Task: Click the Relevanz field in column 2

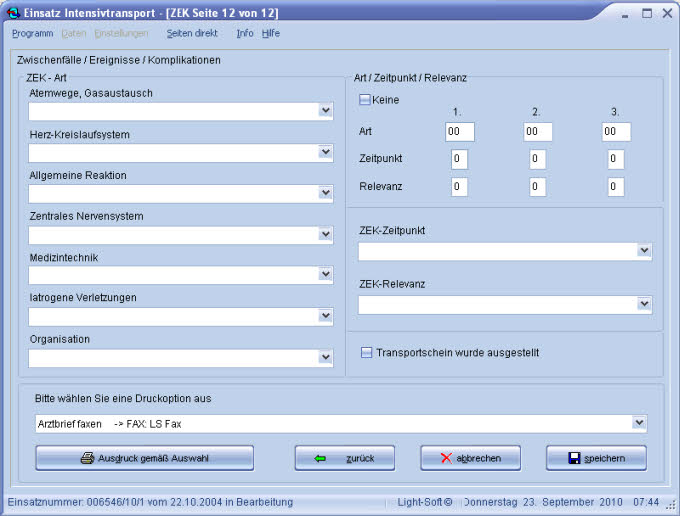Action: (x=538, y=187)
